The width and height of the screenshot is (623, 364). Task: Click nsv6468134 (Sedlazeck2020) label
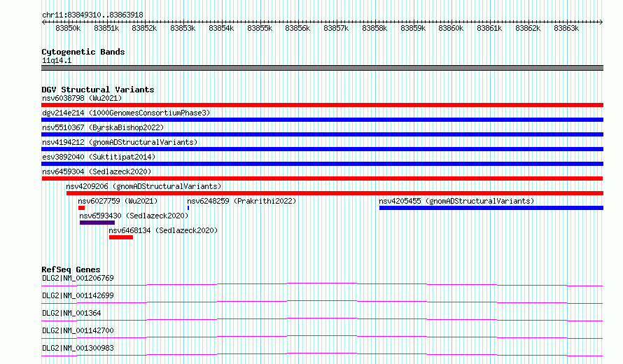[163, 230]
